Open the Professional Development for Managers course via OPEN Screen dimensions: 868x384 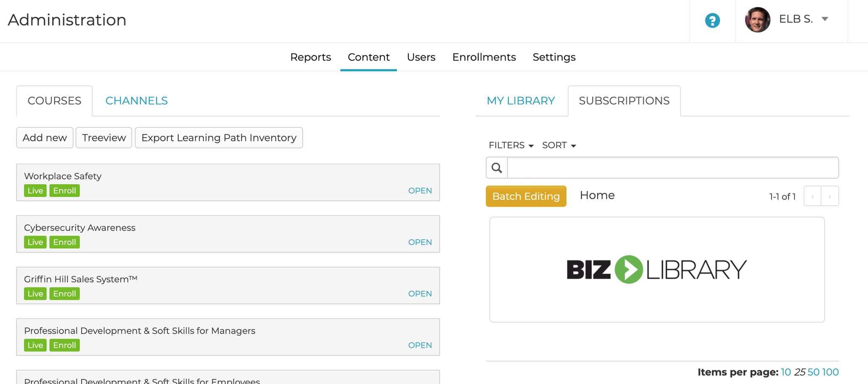coord(420,345)
